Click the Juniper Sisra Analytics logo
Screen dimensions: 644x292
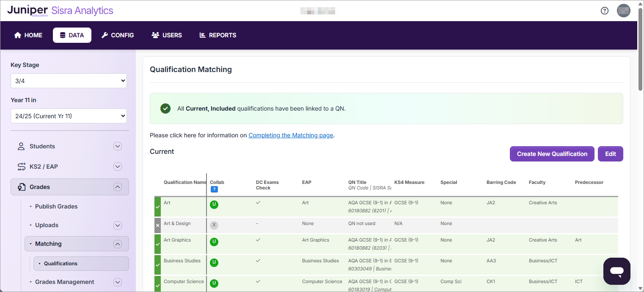[60, 11]
